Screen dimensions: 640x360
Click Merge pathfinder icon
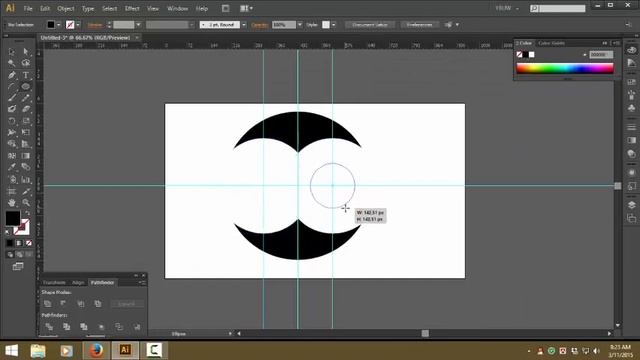84,327
